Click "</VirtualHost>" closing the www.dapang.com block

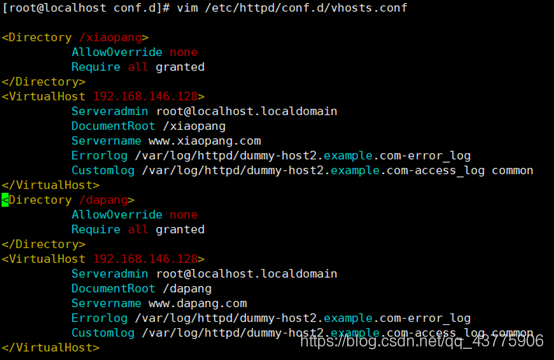[51, 348]
